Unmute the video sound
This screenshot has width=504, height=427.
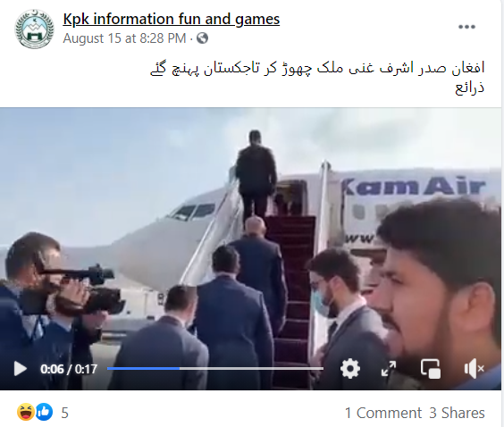coord(475,369)
